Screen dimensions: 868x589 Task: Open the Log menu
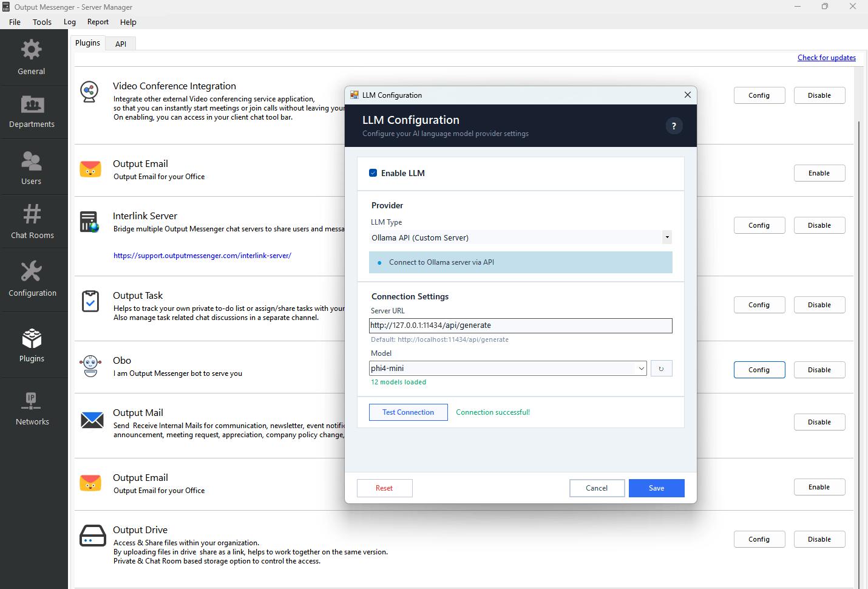[70, 22]
